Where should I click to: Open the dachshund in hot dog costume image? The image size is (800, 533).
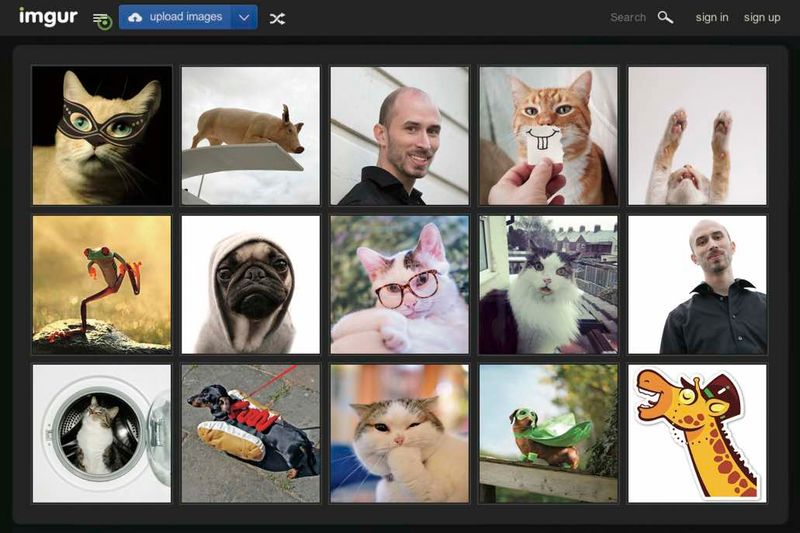click(x=250, y=433)
